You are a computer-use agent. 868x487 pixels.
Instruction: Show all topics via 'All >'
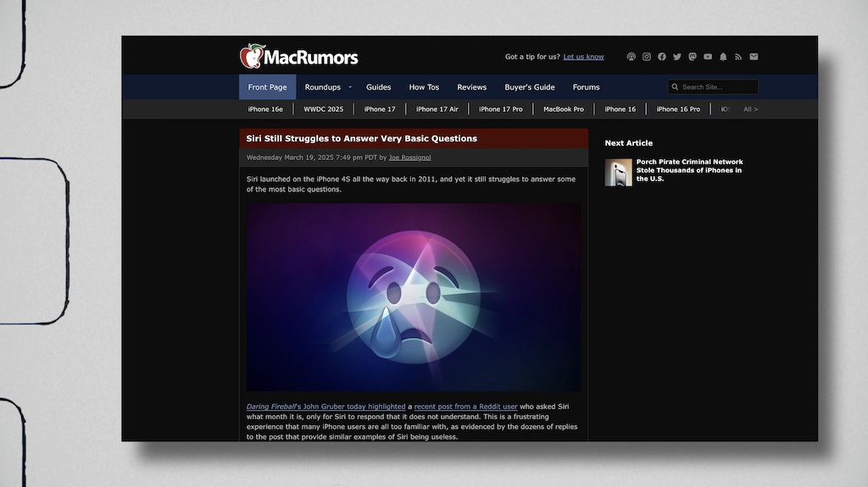coord(751,109)
